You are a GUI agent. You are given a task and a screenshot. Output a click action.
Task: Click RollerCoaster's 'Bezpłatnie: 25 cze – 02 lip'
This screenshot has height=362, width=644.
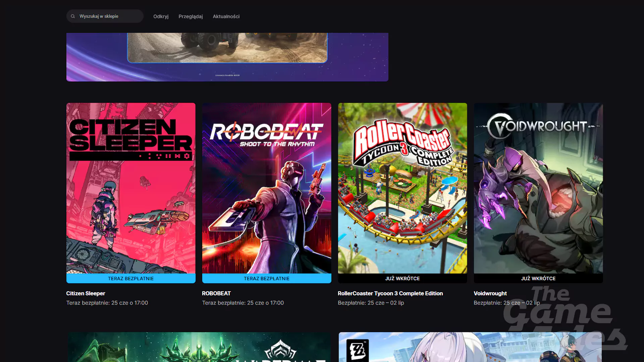pyautogui.click(x=371, y=303)
